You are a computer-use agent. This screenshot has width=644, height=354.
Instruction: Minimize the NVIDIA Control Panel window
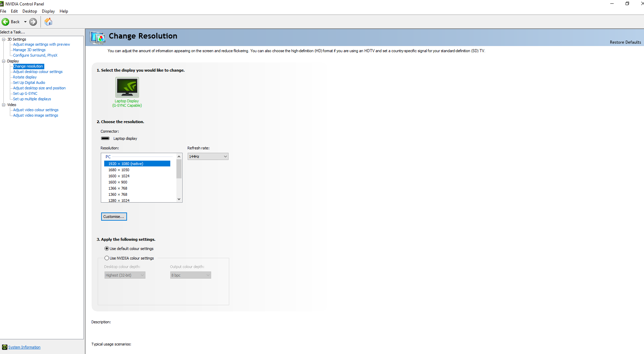tap(612, 4)
